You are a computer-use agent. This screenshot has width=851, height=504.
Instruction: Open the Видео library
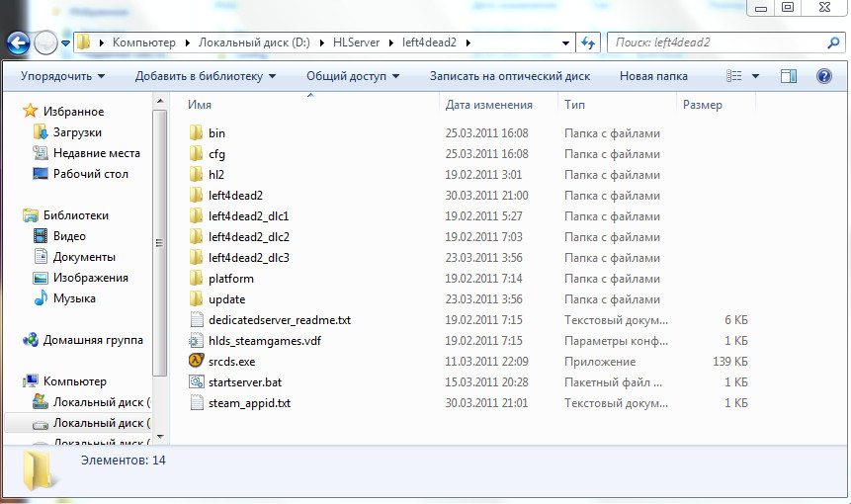click(x=69, y=236)
